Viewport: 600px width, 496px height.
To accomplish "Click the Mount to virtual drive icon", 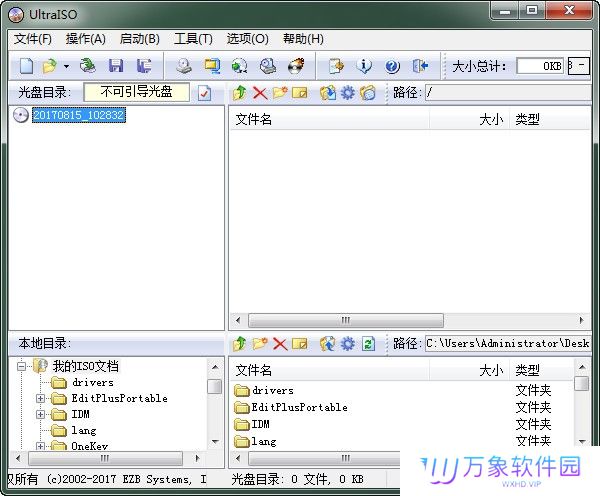I will [268, 66].
